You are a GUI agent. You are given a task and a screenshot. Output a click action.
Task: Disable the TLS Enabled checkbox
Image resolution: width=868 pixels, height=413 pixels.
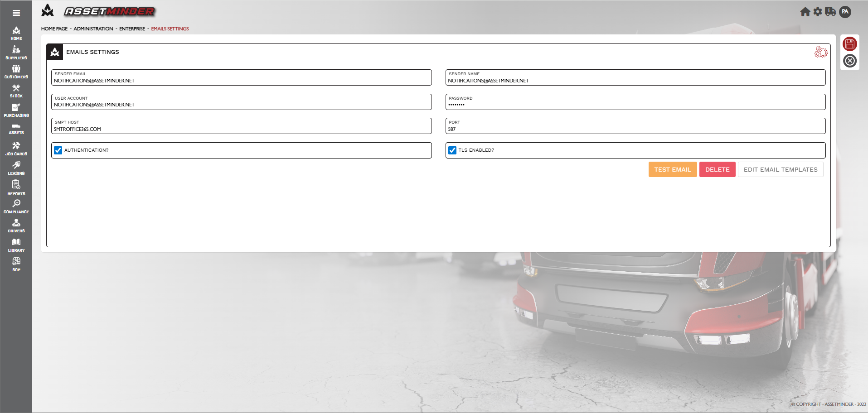pos(452,150)
